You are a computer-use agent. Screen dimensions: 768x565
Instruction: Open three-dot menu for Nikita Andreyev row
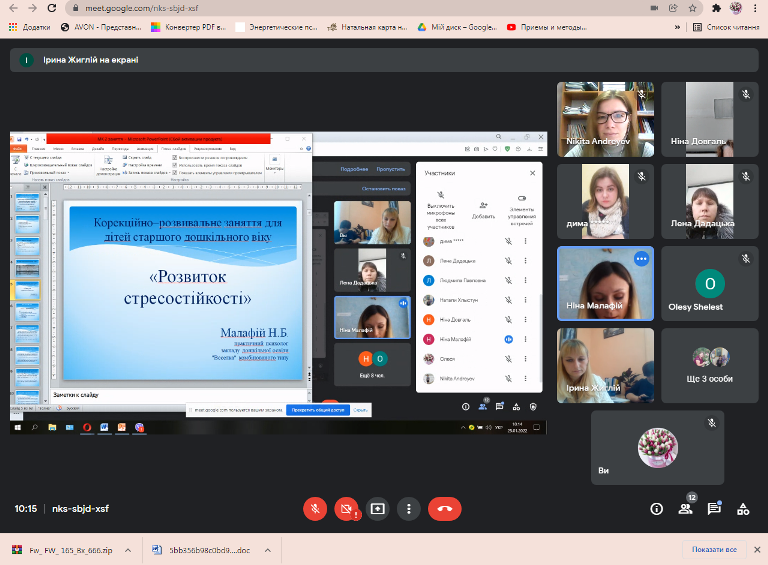coord(526,378)
